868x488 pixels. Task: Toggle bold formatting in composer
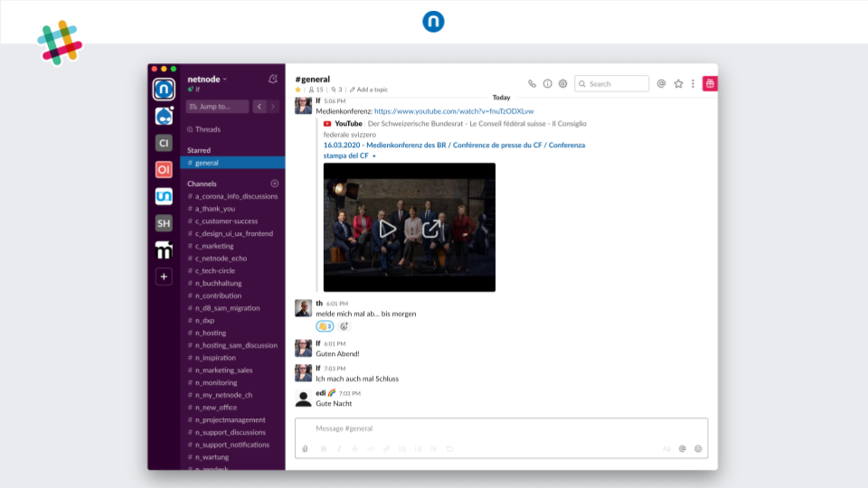[323, 448]
